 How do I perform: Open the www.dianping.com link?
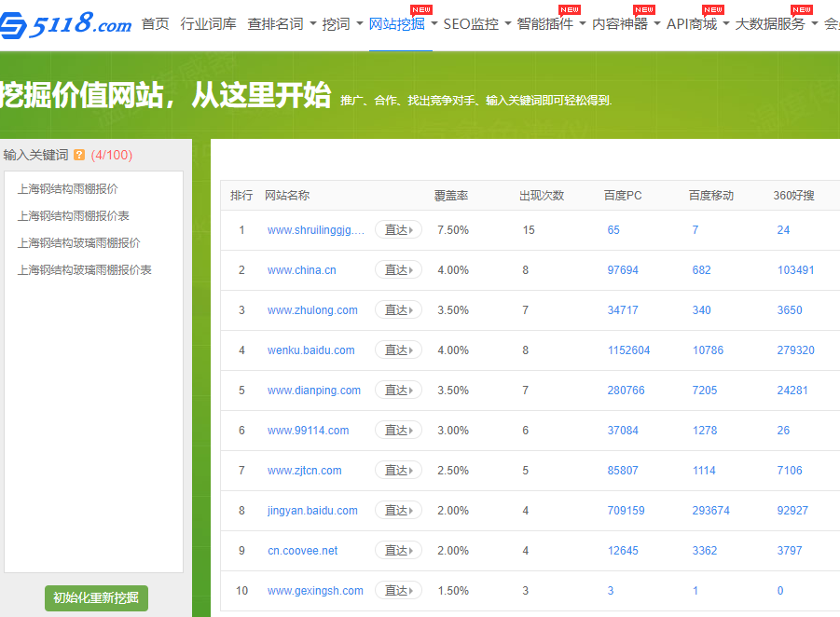click(314, 391)
